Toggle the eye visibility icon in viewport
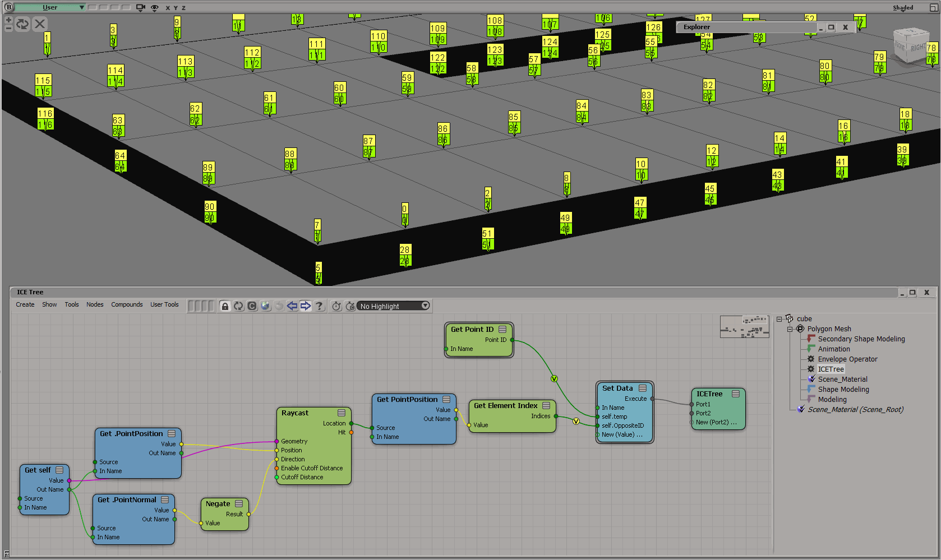941x560 pixels. (x=155, y=8)
